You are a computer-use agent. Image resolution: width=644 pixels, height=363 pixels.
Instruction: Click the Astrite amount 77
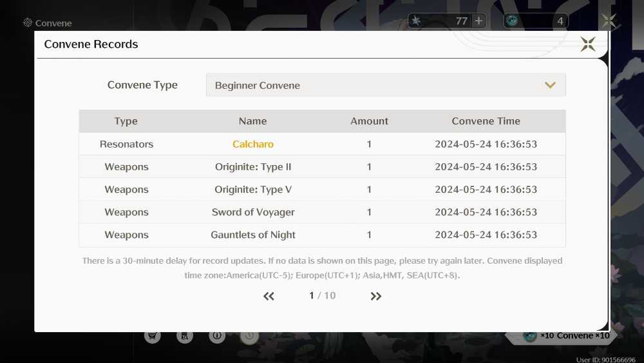click(x=462, y=21)
